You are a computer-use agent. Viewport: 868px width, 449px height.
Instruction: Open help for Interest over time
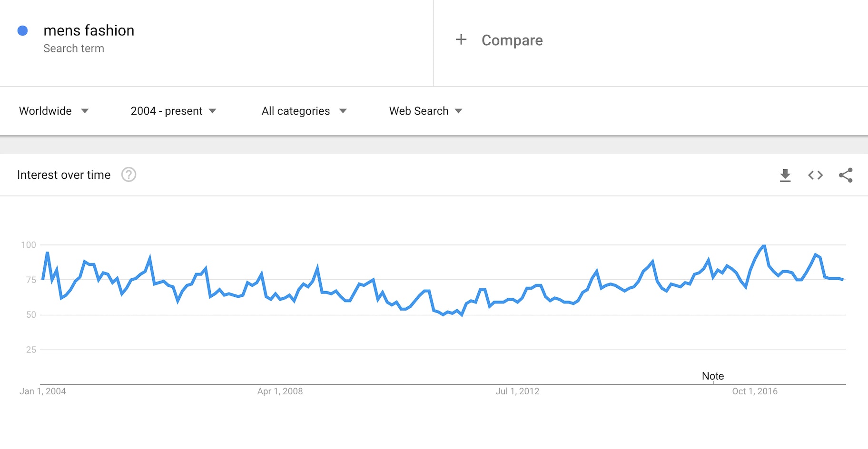click(128, 175)
